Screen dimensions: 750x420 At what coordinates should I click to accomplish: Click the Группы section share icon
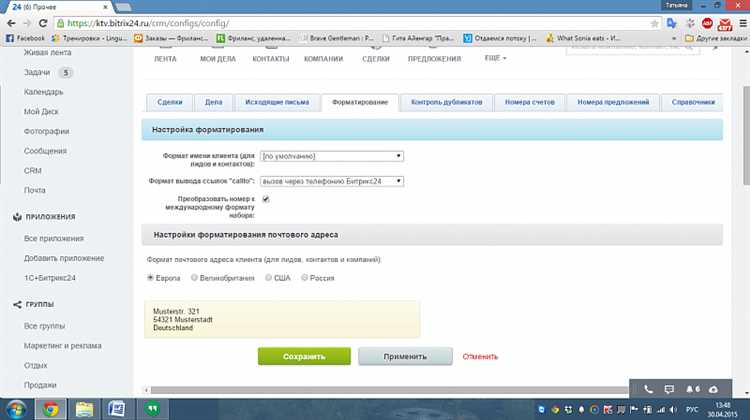pyautogui.click(x=17, y=305)
